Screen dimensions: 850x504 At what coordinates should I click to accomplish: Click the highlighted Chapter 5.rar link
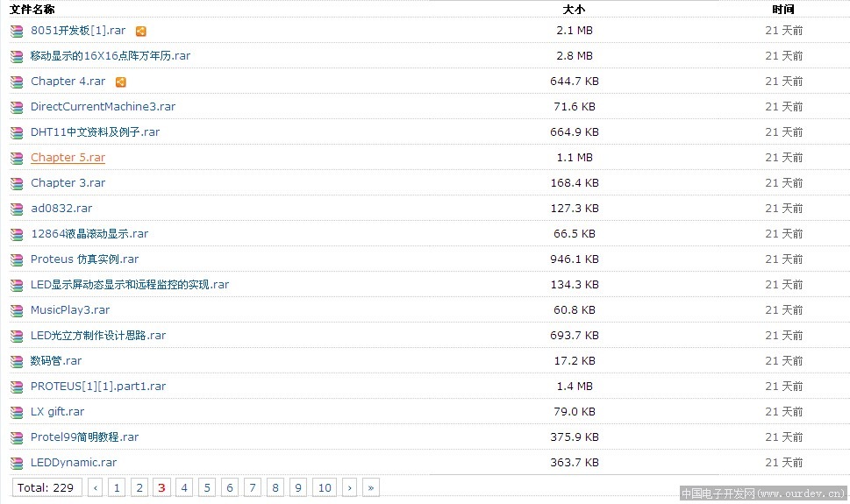68,158
